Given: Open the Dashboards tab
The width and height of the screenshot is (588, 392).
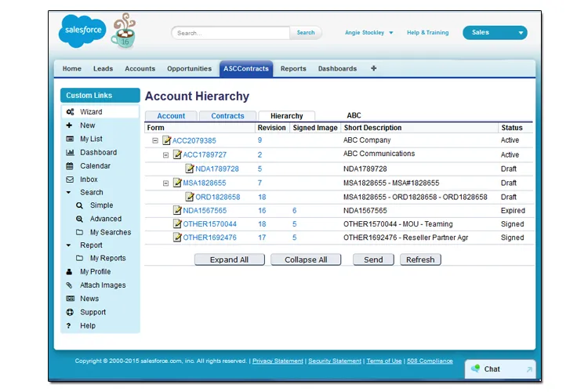Looking at the screenshot, I should pyautogui.click(x=337, y=69).
